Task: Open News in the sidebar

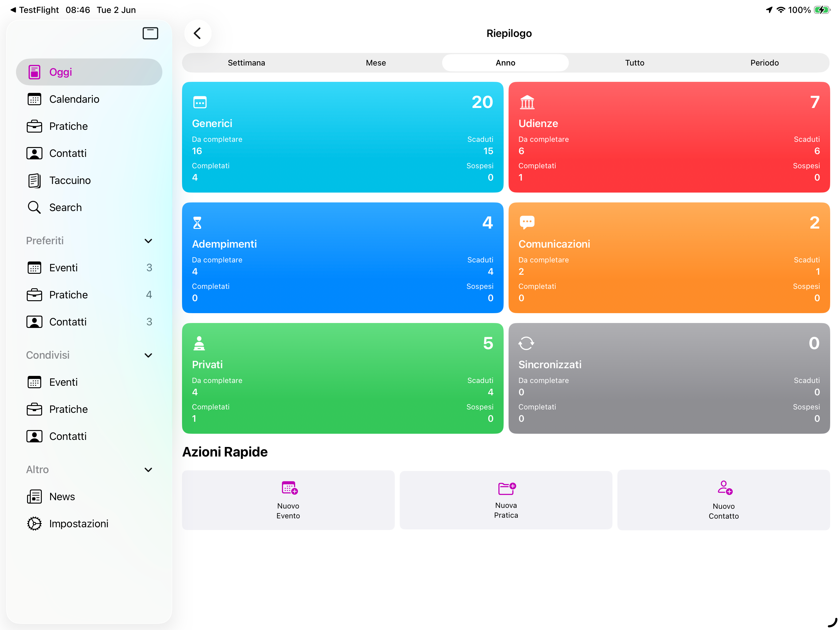Action: pyautogui.click(x=89, y=496)
